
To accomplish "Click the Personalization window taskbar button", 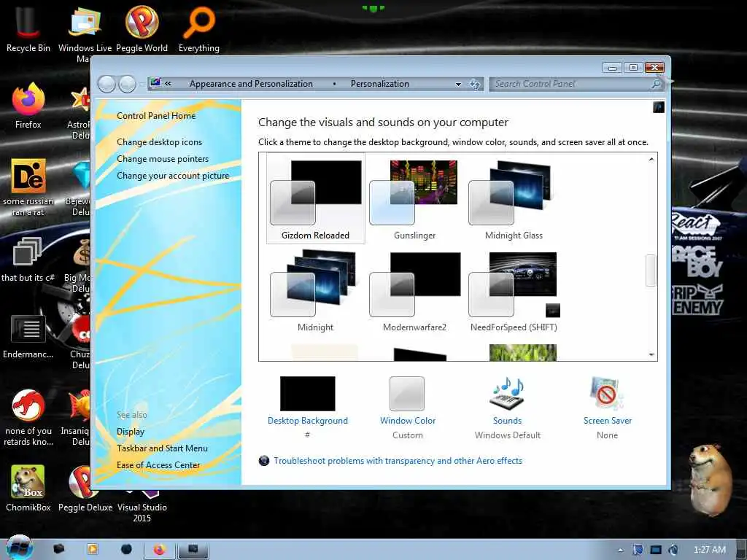I will click(x=193, y=550).
